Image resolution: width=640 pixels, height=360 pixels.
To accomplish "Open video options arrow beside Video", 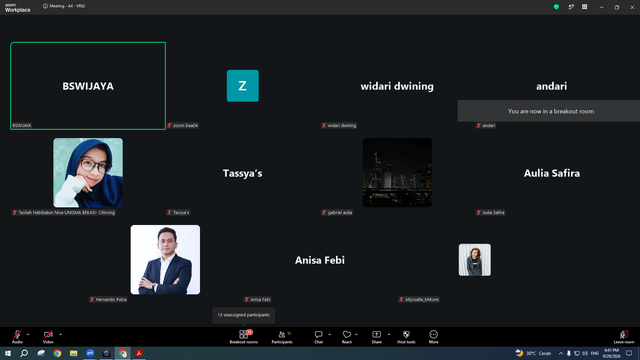I will click(x=60, y=334).
